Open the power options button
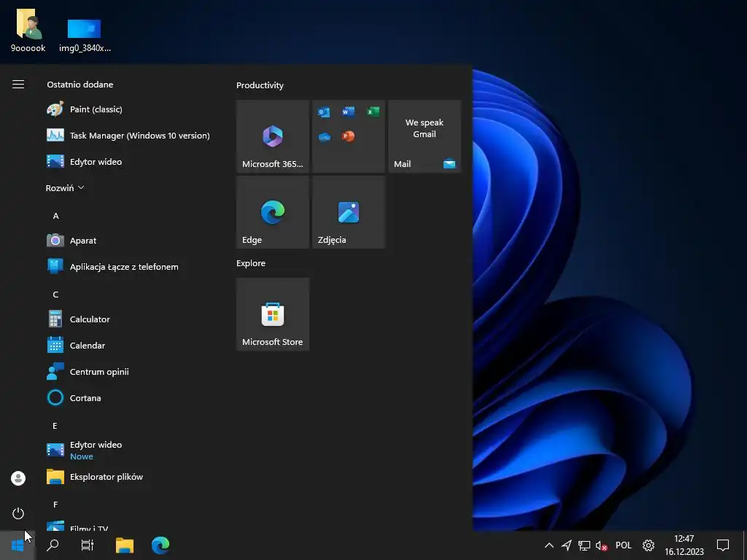 (x=18, y=513)
